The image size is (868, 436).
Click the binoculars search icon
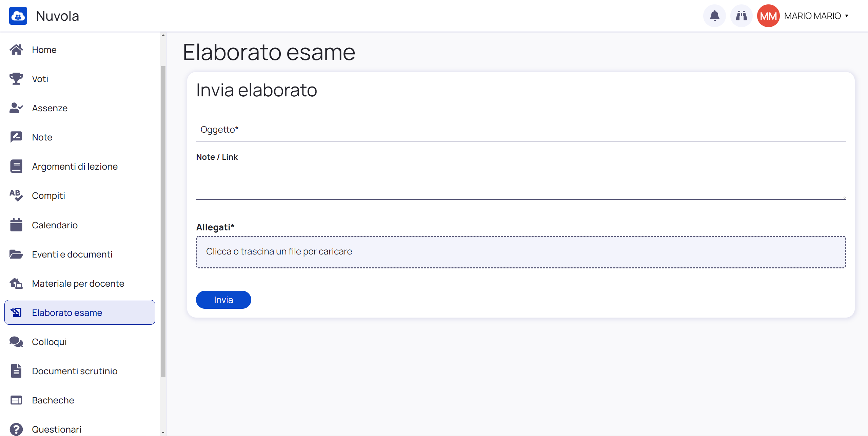coord(741,16)
